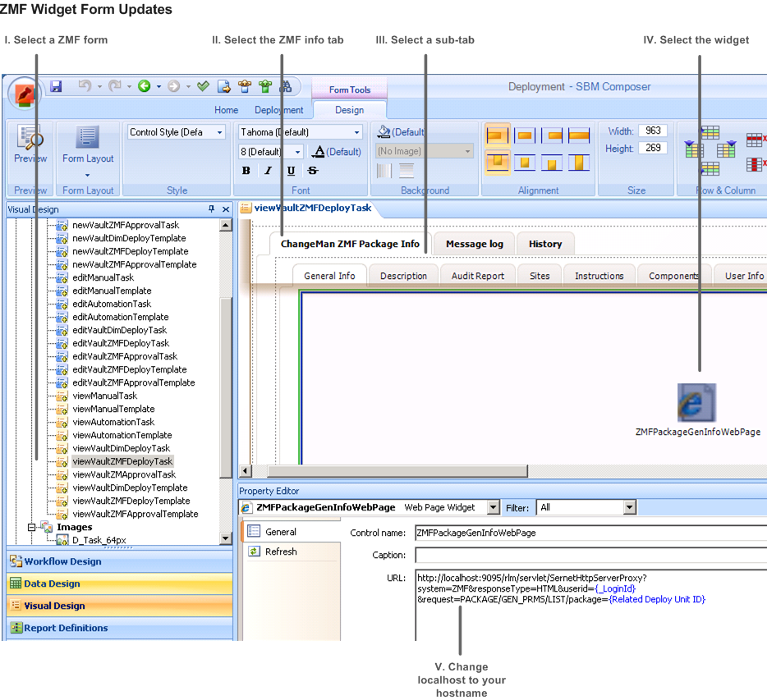The width and height of the screenshot is (767, 700).
Task: Switch to the Deployment ribbon tab
Action: click(x=279, y=110)
